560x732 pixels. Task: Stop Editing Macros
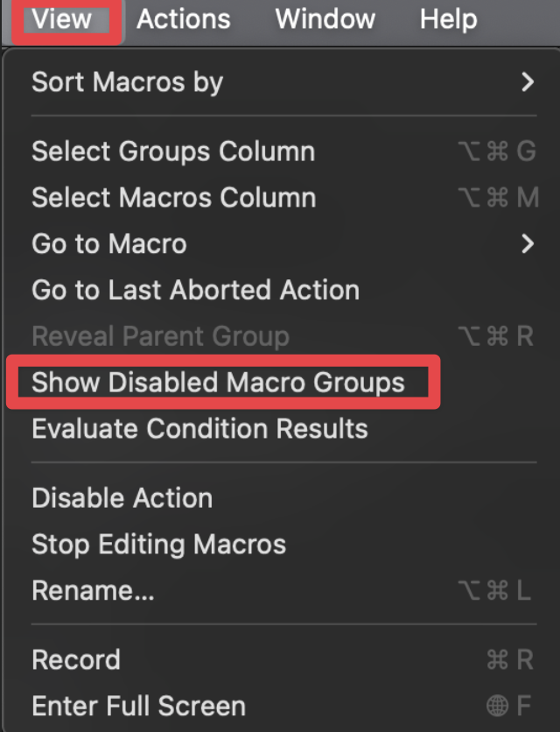pos(158,545)
